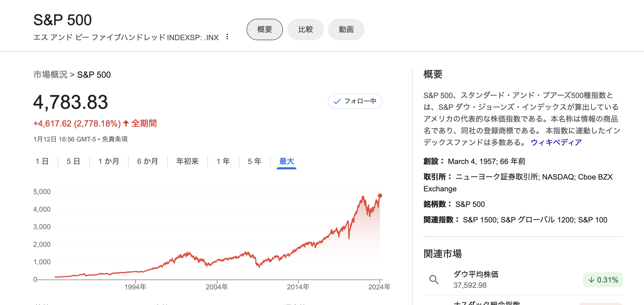Click the magnifier icon beside ダウ平均株価
644x305 pixels.
coord(434,280)
